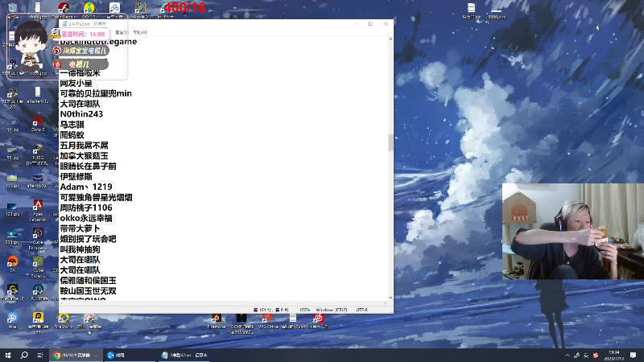The width and height of the screenshot is (644, 362).
Task: Click the Sogou input method tray icon
Action: [596, 356]
